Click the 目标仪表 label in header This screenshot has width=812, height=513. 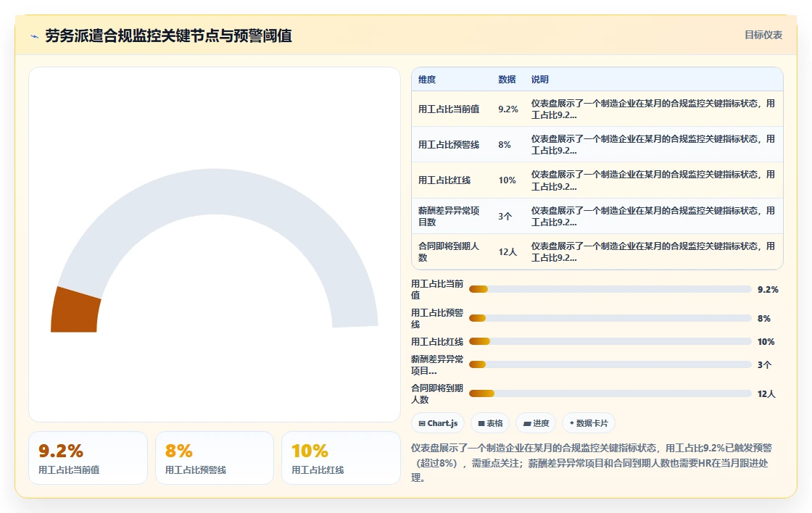pyautogui.click(x=763, y=36)
